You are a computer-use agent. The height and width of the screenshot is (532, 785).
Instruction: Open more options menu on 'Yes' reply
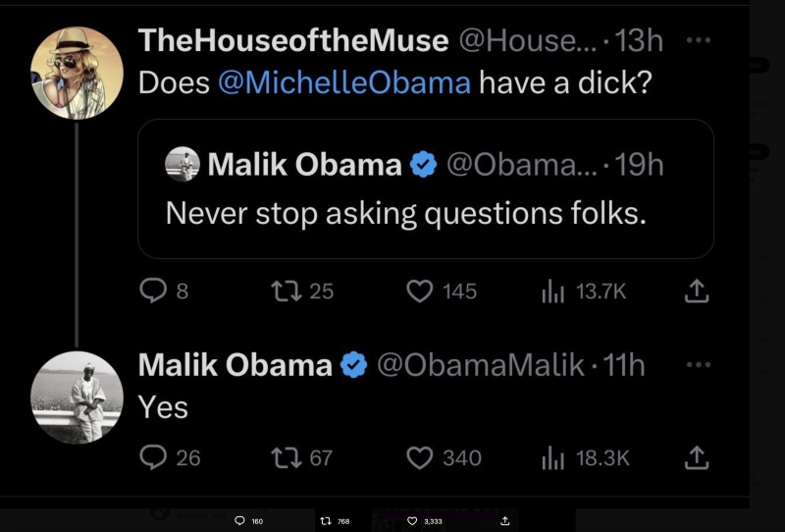[x=695, y=364]
